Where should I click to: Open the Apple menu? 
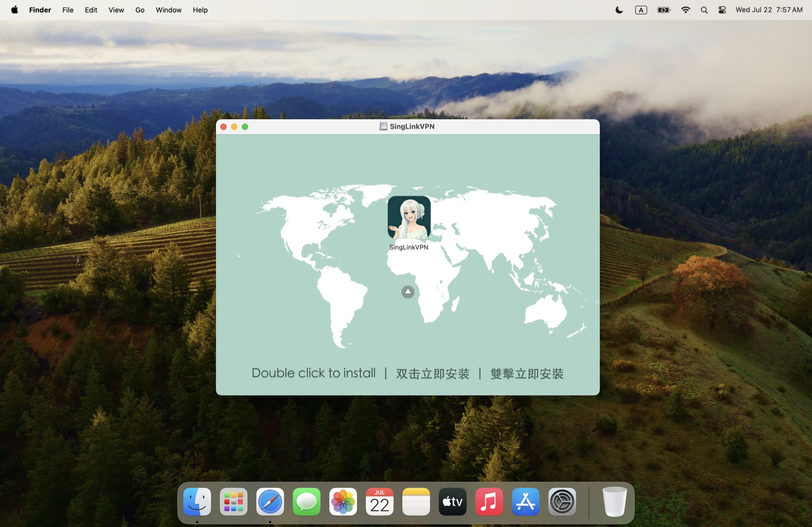point(15,10)
